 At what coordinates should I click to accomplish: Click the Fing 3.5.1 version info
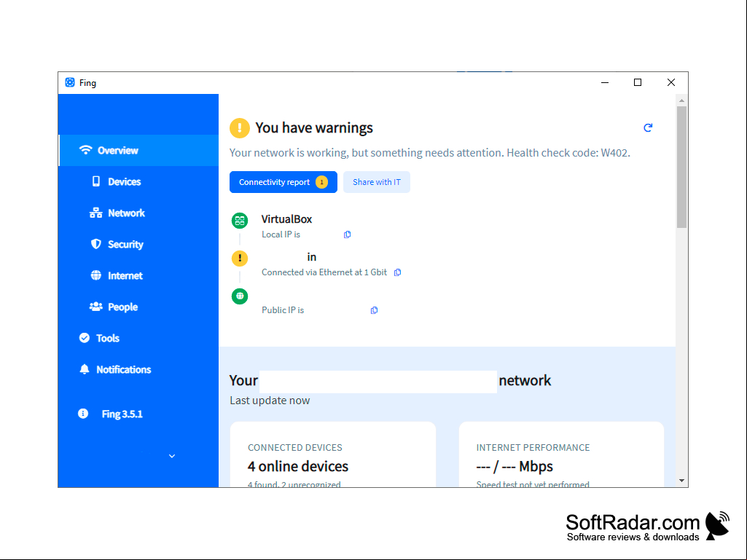tap(122, 414)
